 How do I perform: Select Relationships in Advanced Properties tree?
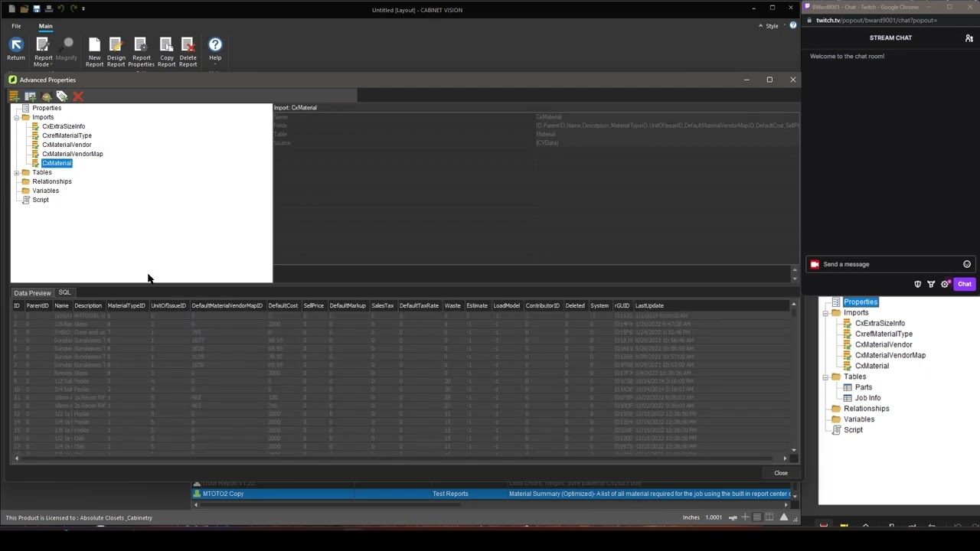point(51,181)
